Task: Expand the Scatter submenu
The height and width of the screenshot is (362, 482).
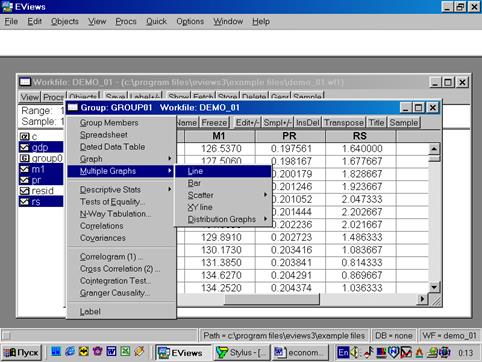Action: point(223,195)
